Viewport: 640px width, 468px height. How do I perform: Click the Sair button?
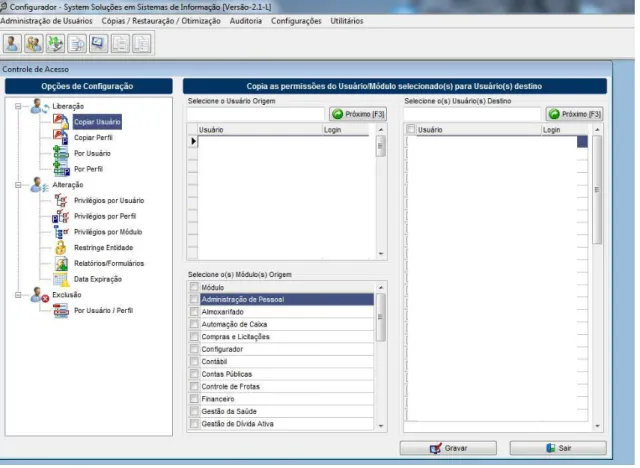click(x=559, y=450)
